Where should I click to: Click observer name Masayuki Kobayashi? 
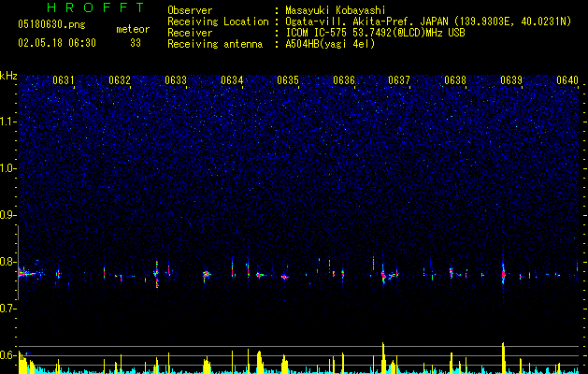pos(336,10)
